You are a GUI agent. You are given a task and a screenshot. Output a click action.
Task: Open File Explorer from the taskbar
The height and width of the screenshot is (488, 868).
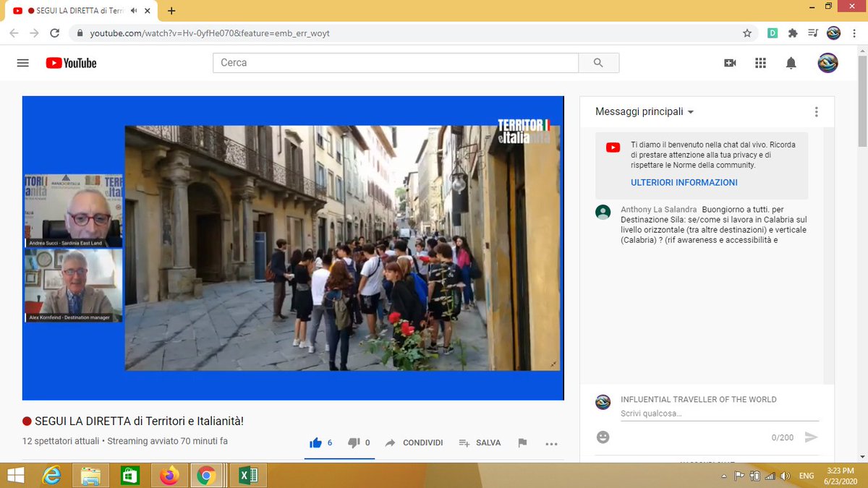90,475
